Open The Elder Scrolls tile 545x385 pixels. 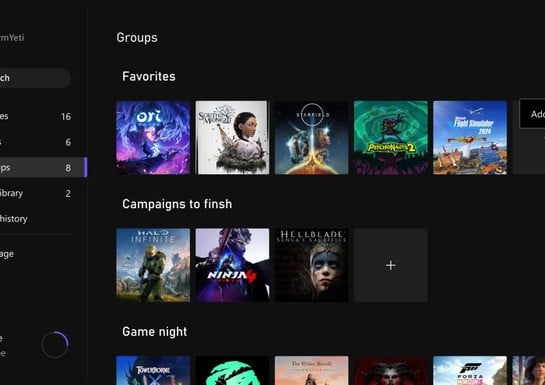pyautogui.click(x=311, y=370)
